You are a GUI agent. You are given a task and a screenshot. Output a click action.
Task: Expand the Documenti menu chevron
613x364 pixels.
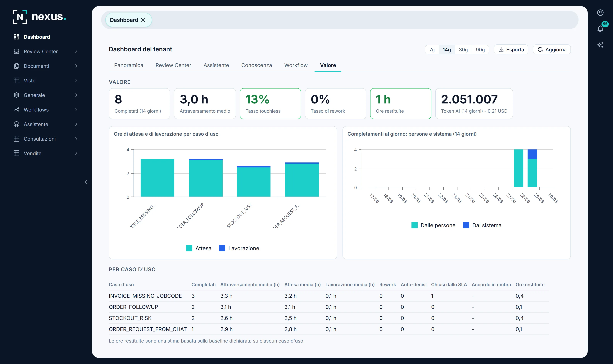tap(76, 66)
